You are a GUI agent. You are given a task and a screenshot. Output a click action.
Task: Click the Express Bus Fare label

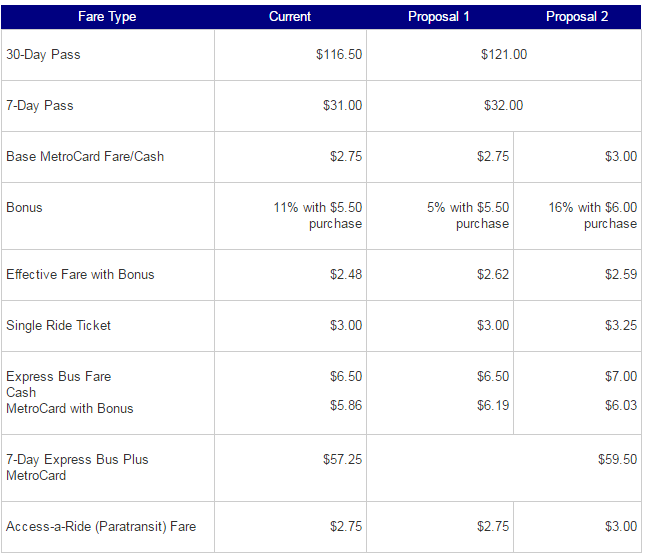click(x=59, y=377)
